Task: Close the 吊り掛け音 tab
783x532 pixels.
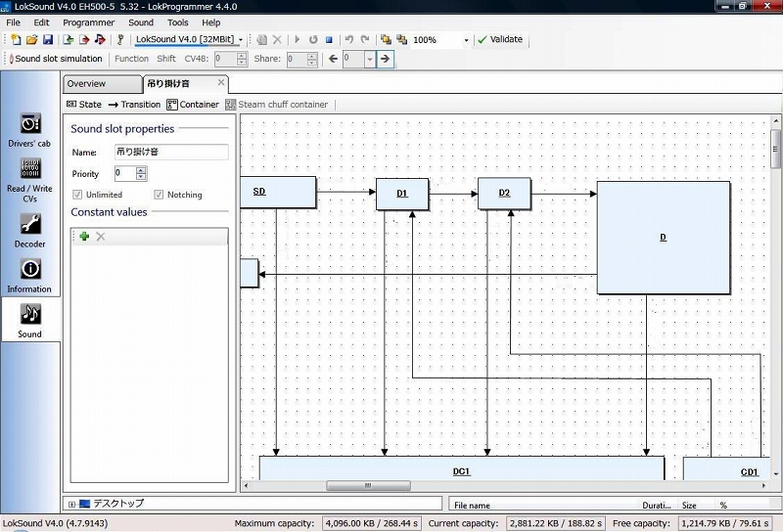Action: pos(221,82)
